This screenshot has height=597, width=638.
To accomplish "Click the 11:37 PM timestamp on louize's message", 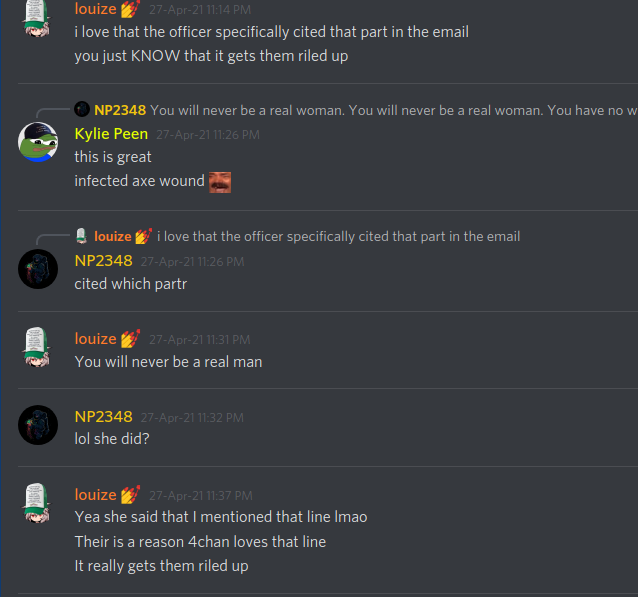I will pos(201,496).
